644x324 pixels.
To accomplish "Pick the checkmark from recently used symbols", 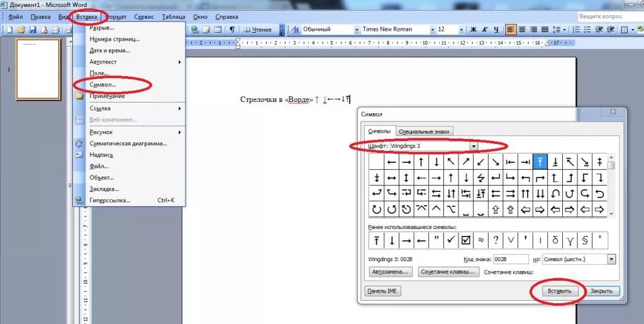I will 451,240.
